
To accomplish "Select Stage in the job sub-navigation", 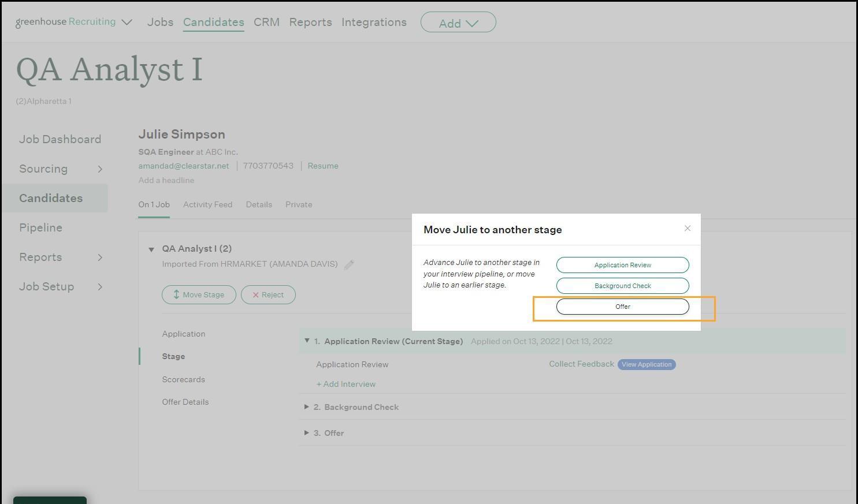I will pos(173,356).
